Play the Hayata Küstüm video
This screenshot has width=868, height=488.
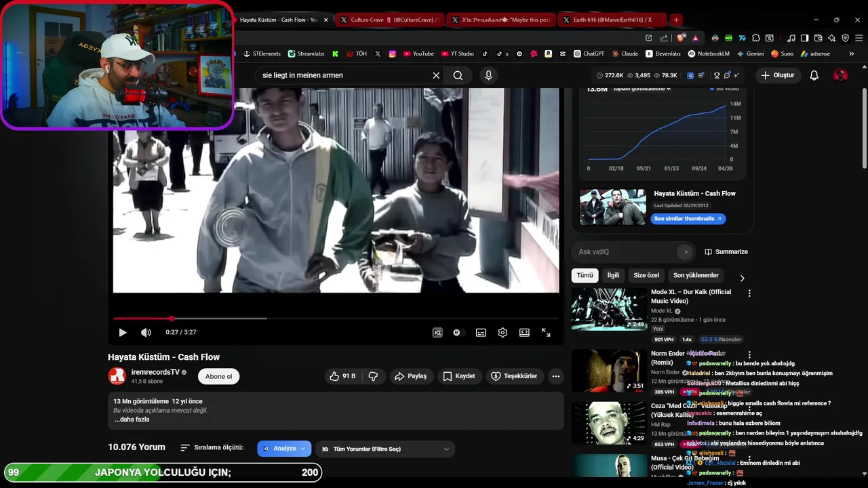pyautogui.click(x=123, y=332)
